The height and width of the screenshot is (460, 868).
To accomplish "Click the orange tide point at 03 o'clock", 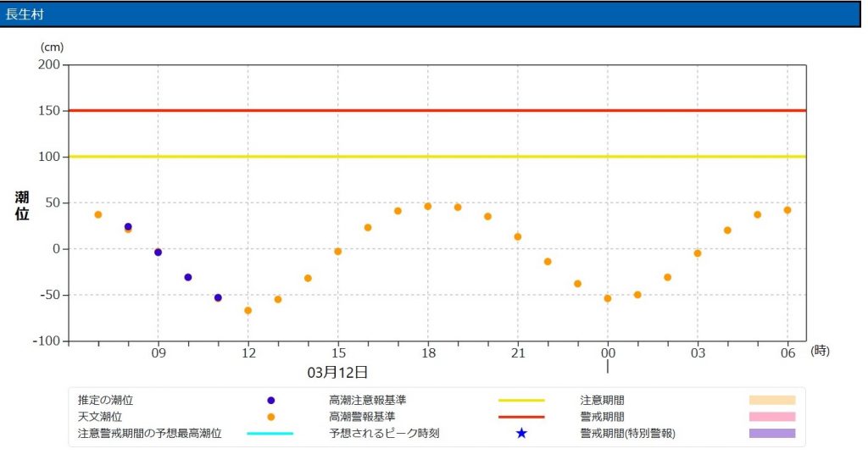I will tap(698, 253).
